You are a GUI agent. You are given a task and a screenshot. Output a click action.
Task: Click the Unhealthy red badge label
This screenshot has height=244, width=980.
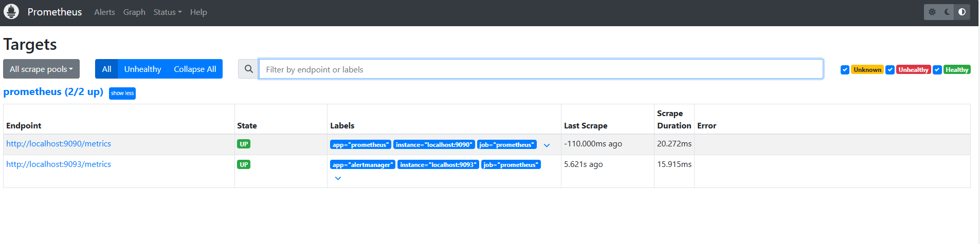(x=914, y=70)
